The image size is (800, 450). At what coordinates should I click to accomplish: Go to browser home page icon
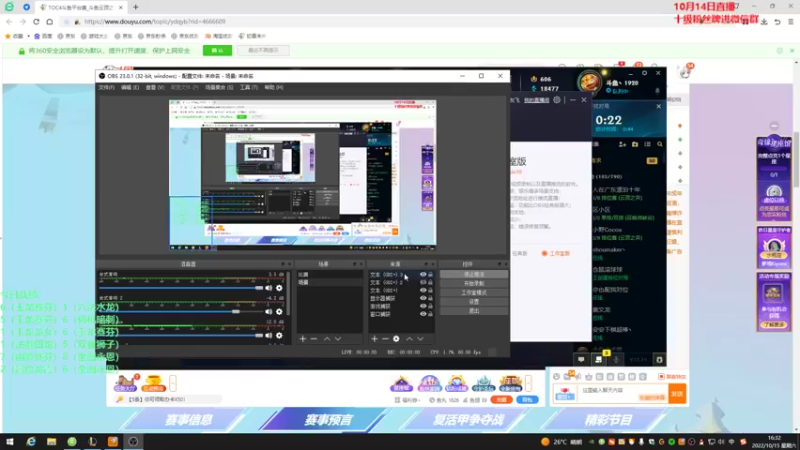click(49, 21)
